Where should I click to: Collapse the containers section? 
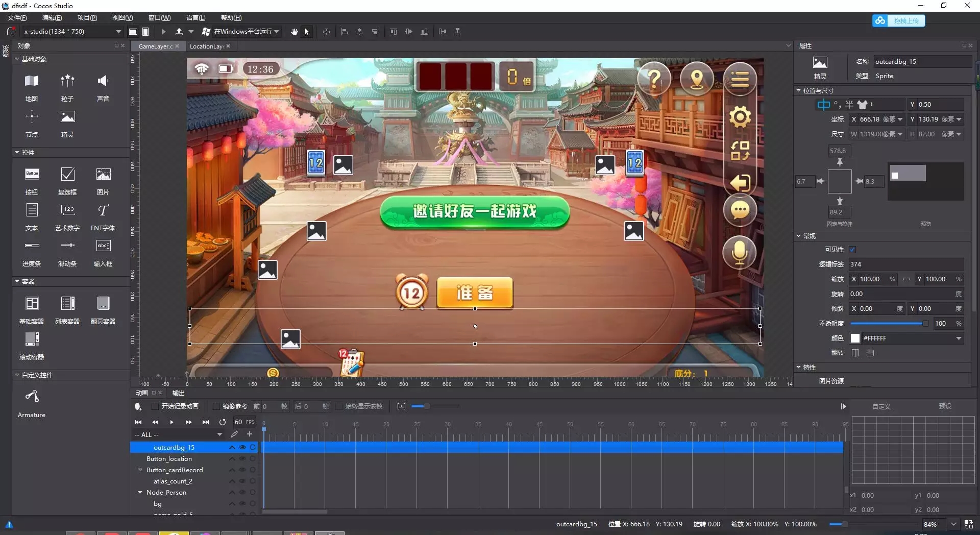tap(17, 281)
